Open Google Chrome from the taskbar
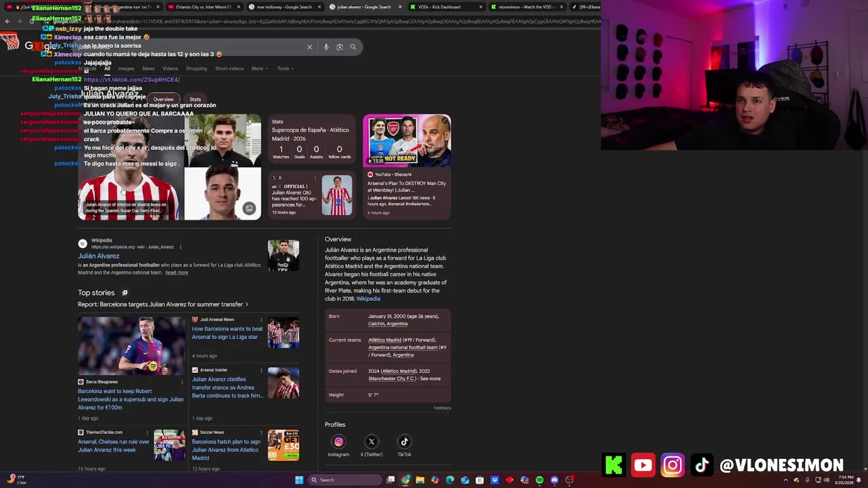The height and width of the screenshot is (488, 868). point(406,480)
